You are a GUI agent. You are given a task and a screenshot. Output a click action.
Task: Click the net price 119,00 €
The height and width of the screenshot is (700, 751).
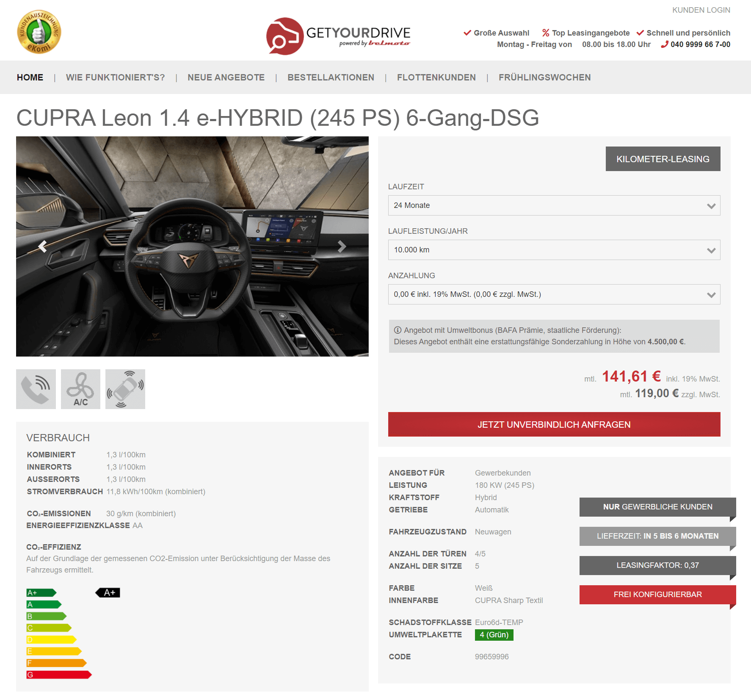pos(657,393)
